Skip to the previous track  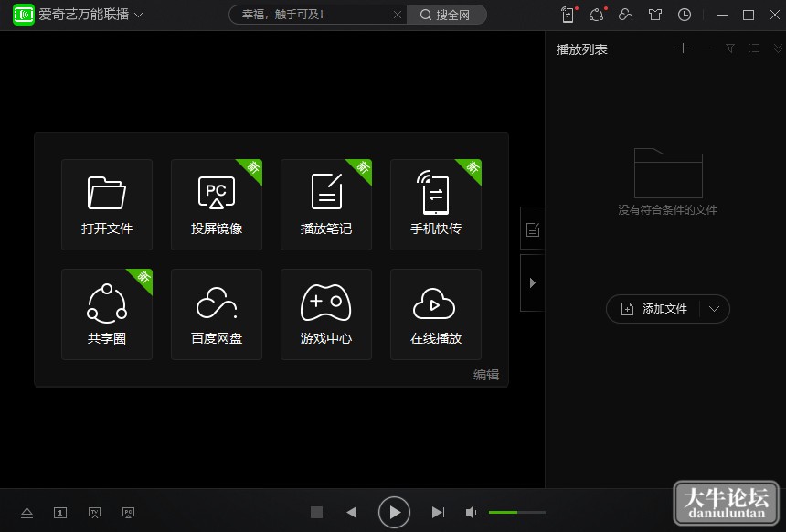click(350, 512)
